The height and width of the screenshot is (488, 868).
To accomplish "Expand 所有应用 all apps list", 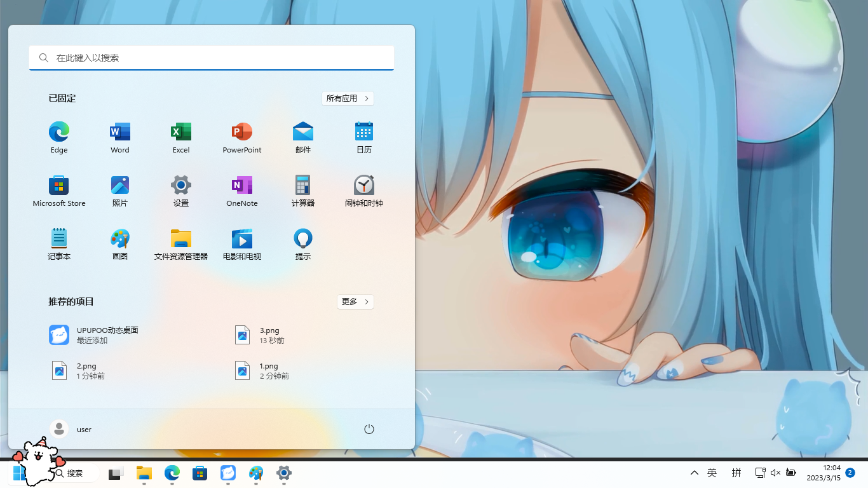I will coord(348,98).
